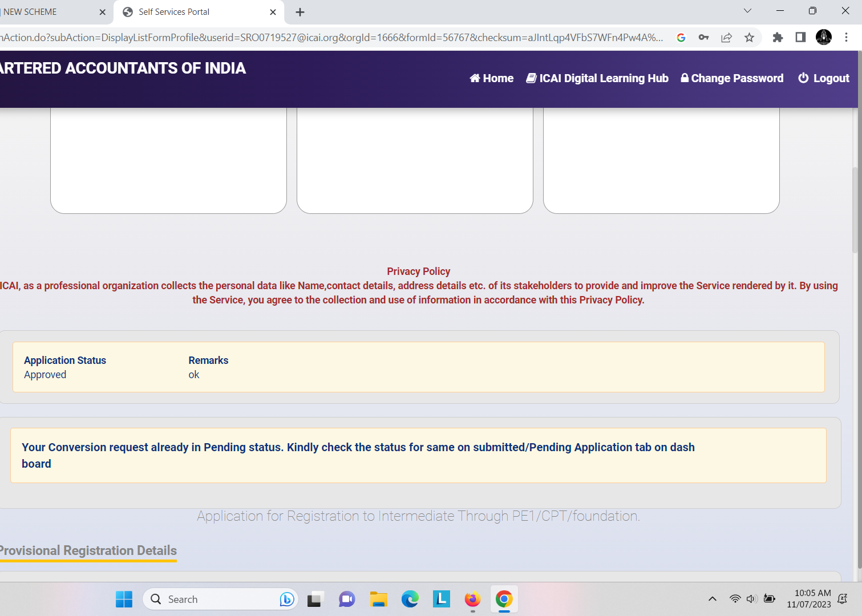This screenshot has width=862, height=616.
Task: Close the Self Services Portal tab
Action: tap(273, 12)
